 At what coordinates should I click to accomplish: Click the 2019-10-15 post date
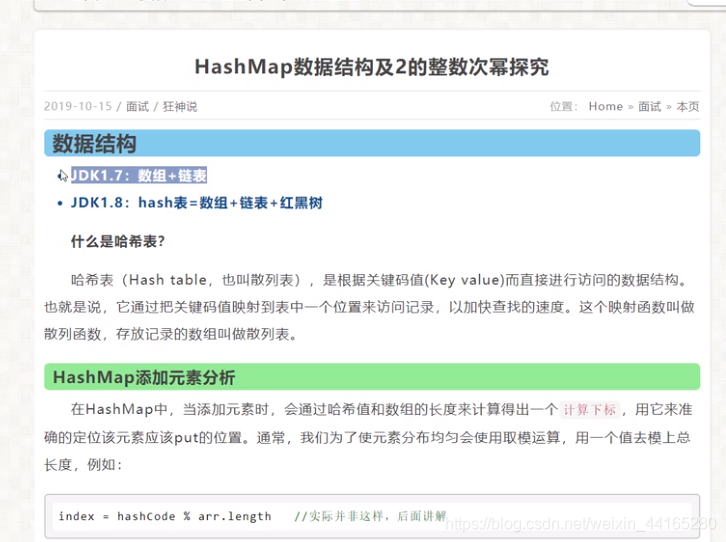pyautogui.click(x=78, y=106)
